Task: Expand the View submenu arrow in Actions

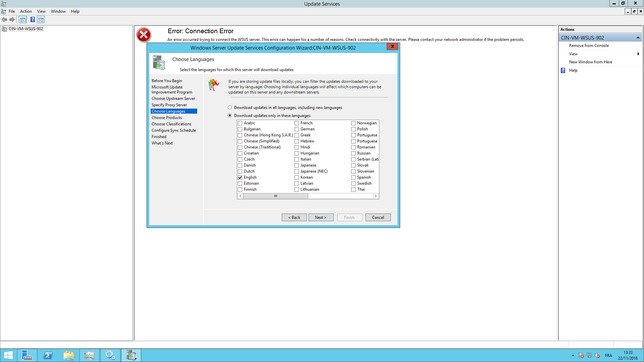Action: 638,54
